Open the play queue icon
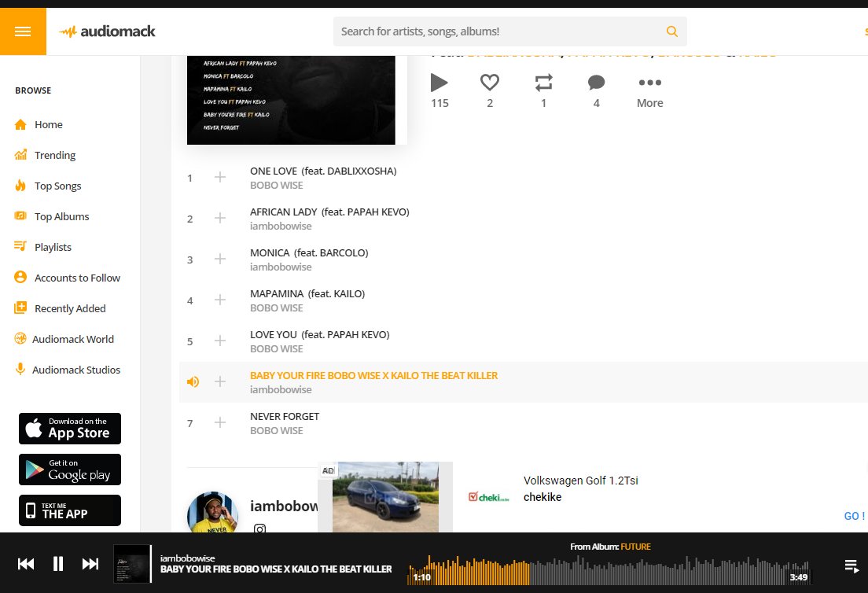 tap(852, 566)
